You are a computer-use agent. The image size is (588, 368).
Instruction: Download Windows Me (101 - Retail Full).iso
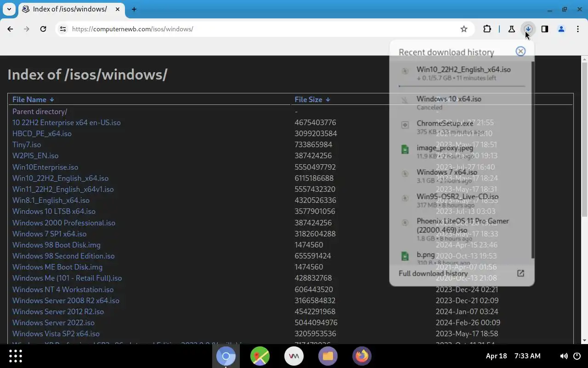[x=67, y=278]
